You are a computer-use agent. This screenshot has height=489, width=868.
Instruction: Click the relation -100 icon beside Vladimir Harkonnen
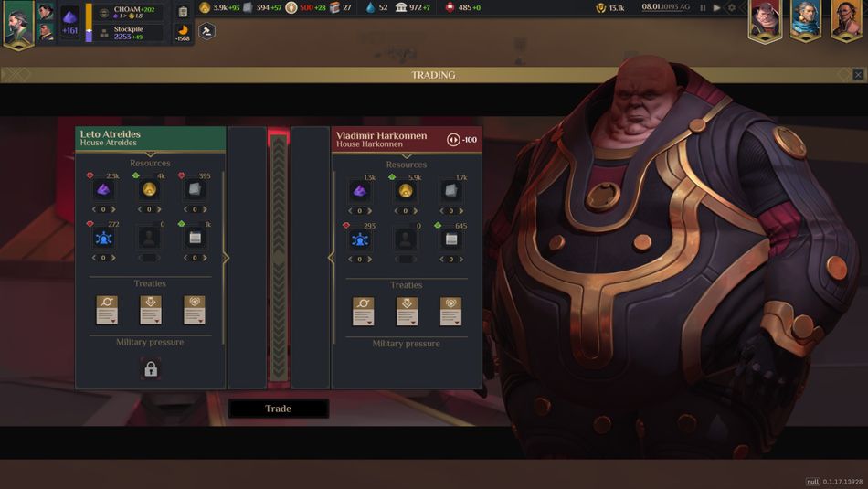click(x=453, y=140)
